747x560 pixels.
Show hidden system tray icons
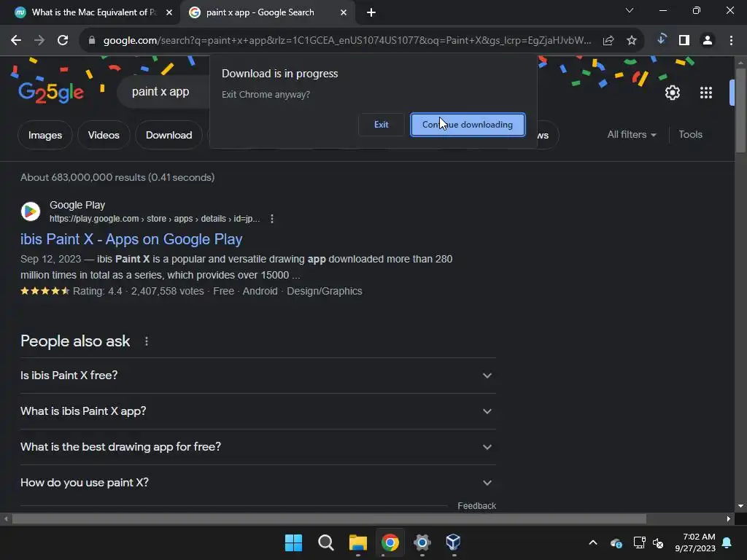pyautogui.click(x=593, y=542)
